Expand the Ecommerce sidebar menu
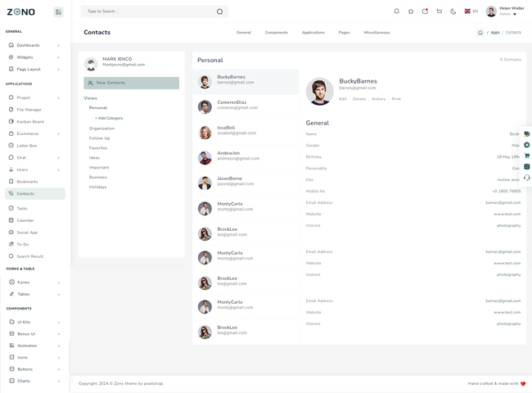Image resolution: width=532 pixels, height=393 pixels. coord(34,133)
